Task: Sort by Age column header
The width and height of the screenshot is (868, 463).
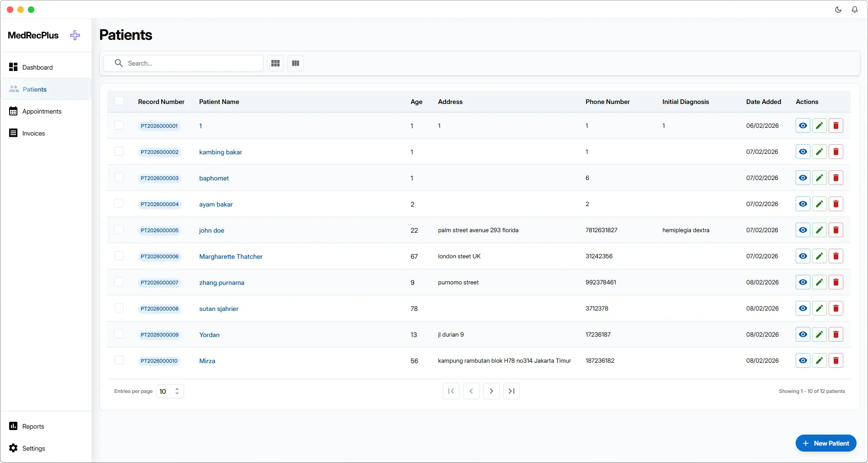Action: pyautogui.click(x=416, y=102)
